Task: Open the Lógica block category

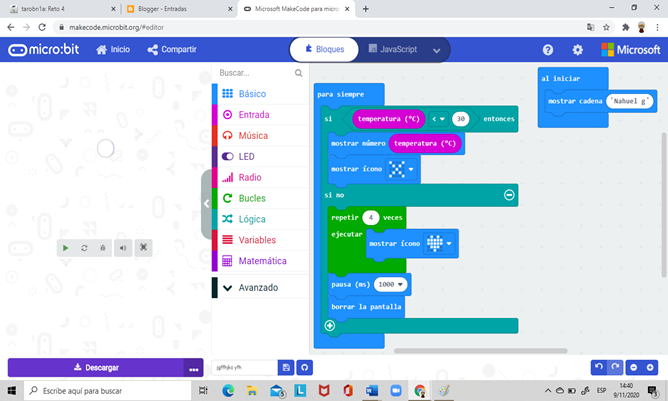Action: click(x=260, y=219)
